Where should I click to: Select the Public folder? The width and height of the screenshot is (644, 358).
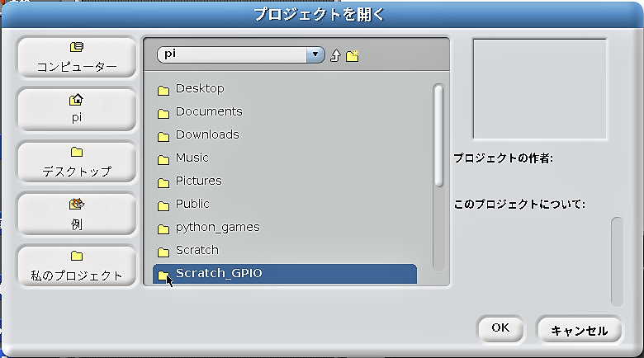tap(285, 204)
